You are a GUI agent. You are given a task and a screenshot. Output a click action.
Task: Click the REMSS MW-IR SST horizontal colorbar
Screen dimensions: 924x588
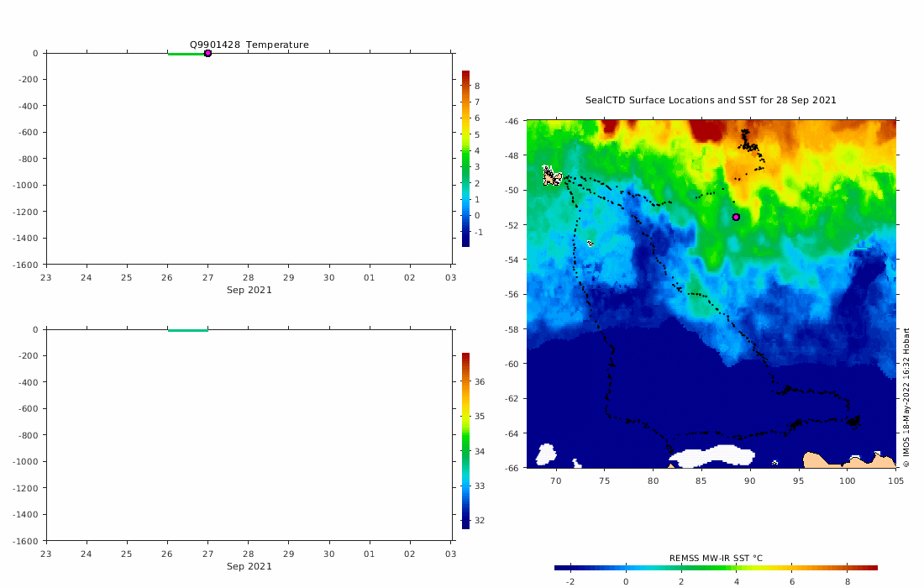(x=716, y=568)
